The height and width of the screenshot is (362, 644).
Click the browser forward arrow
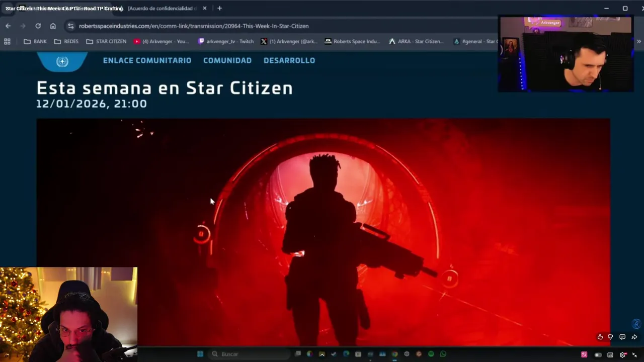tap(23, 26)
